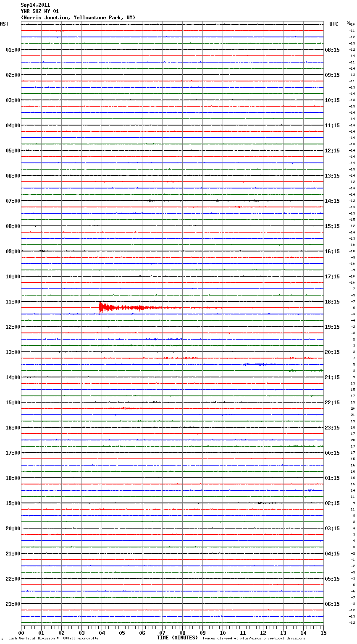Click the 00:15 UTC time label
357x644 pixels.
(x=332, y=453)
